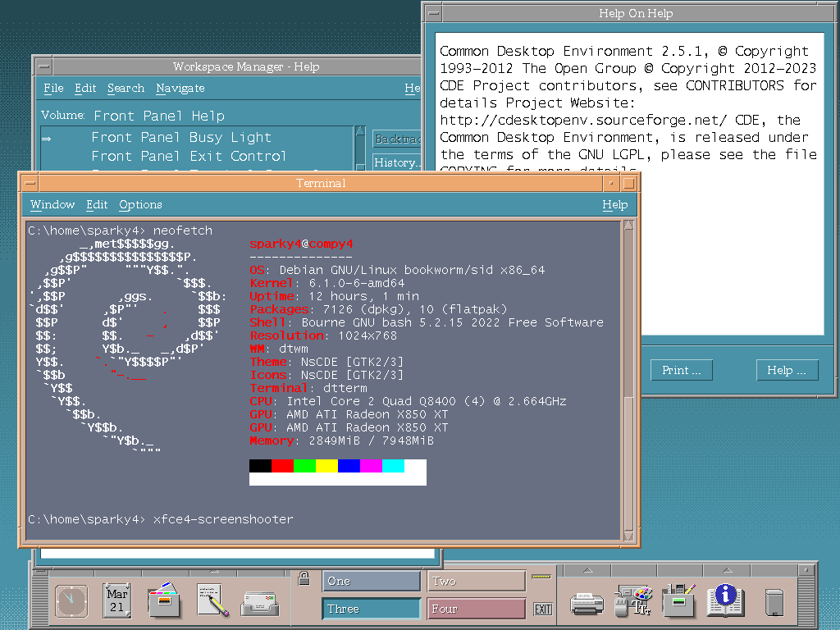Open the Terminal window menu button in the title bar
The height and width of the screenshot is (630, 840).
(x=31, y=183)
